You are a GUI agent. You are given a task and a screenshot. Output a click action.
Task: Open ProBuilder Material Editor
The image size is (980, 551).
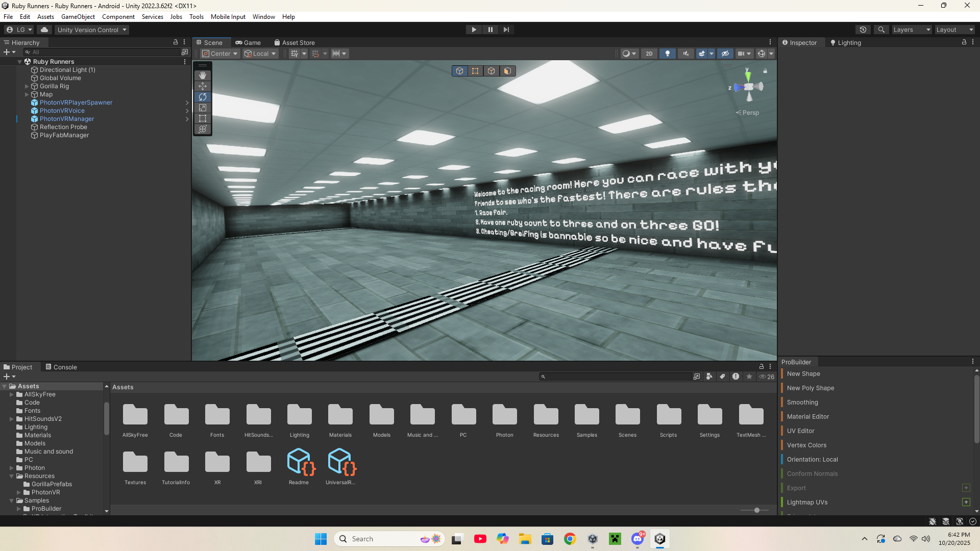(807, 417)
